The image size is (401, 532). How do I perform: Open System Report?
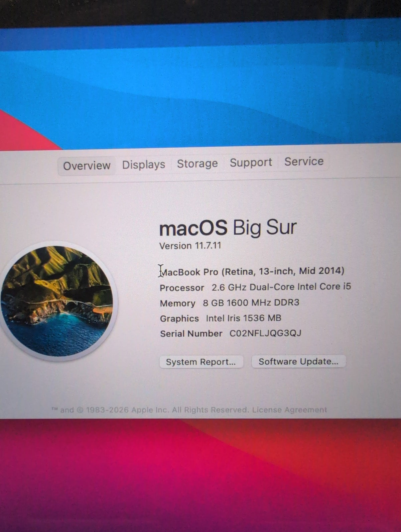pyautogui.click(x=201, y=362)
